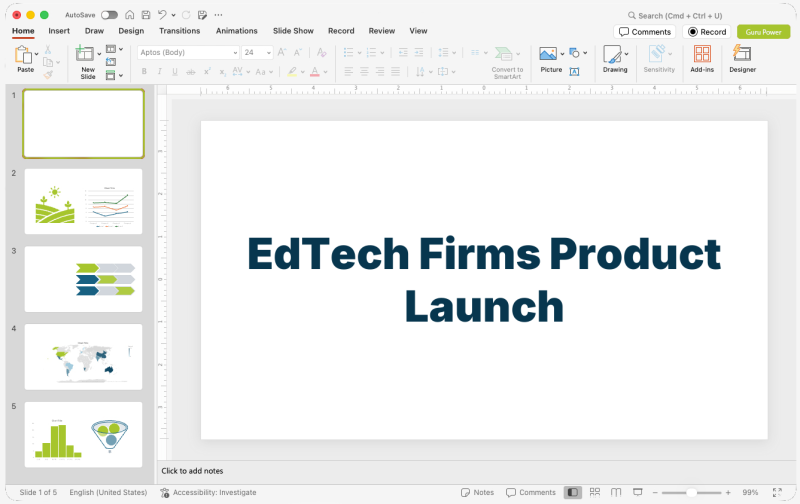
Task: Open the Insert tab
Action: coord(59,31)
